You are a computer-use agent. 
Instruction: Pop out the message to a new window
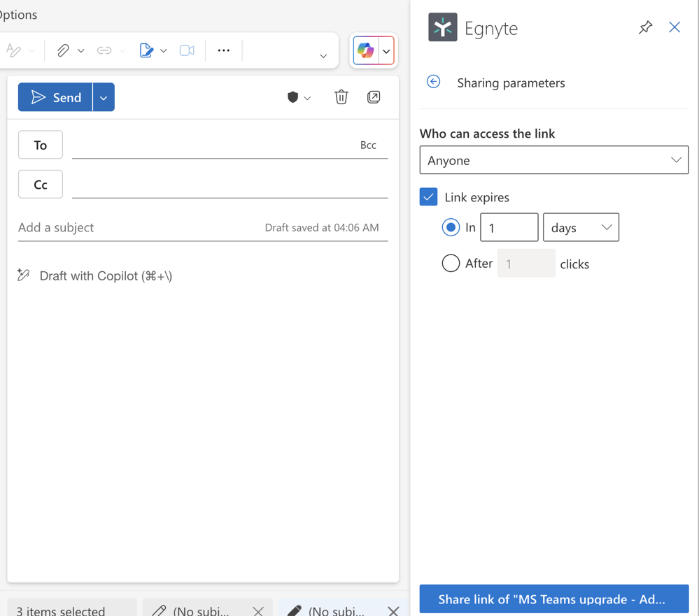(374, 97)
